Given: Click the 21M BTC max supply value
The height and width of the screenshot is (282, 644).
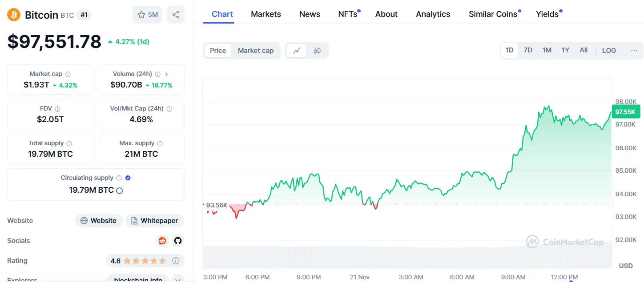Looking at the screenshot, I should pyautogui.click(x=141, y=154).
